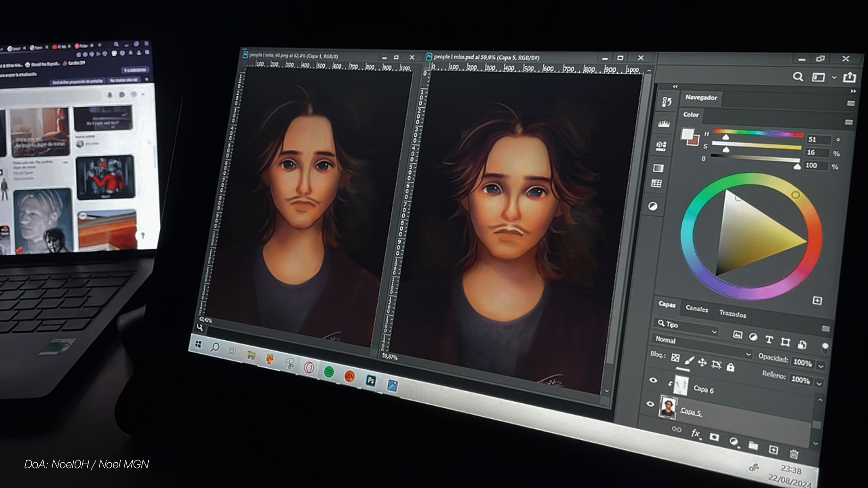
Task: Filter layers by shape layers icon
Action: coord(785,342)
